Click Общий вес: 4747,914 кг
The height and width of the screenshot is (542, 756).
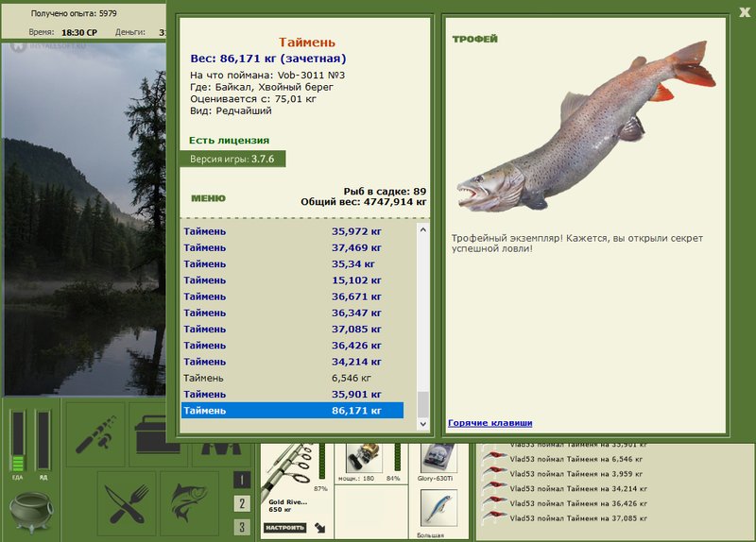pos(364,202)
